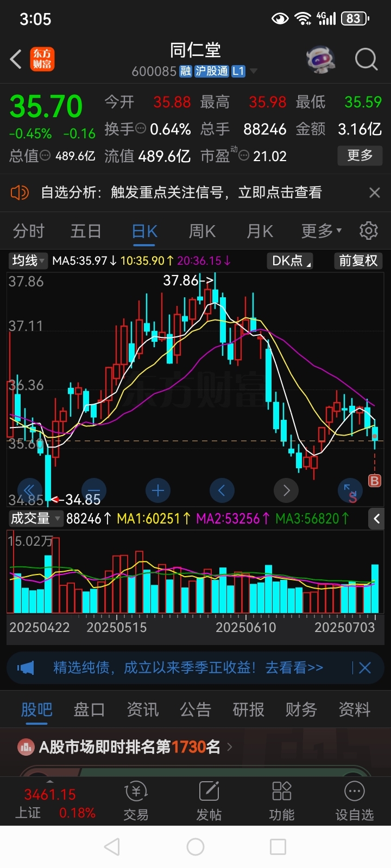Image resolution: width=391 pixels, height=868 pixels.
Task: Open the robot assistant avatar
Action: click(320, 59)
